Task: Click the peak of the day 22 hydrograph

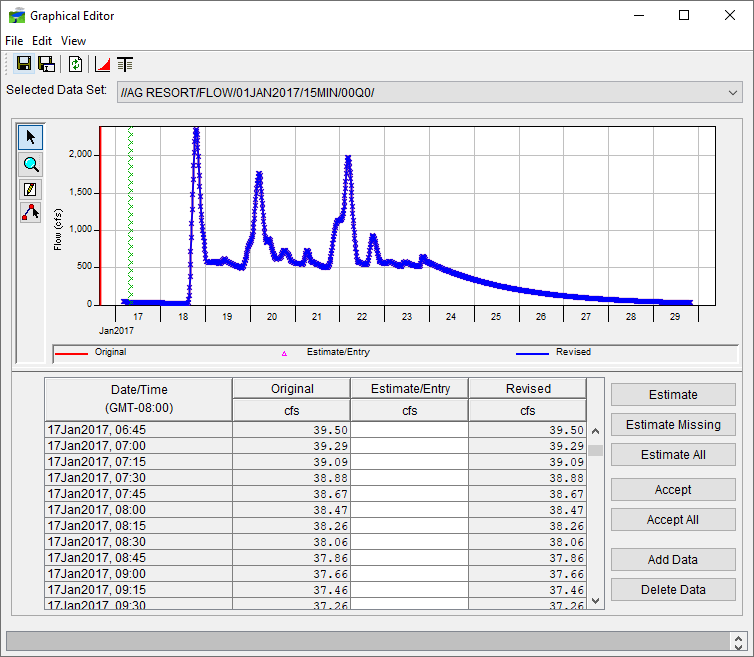Action: (x=348, y=157)
